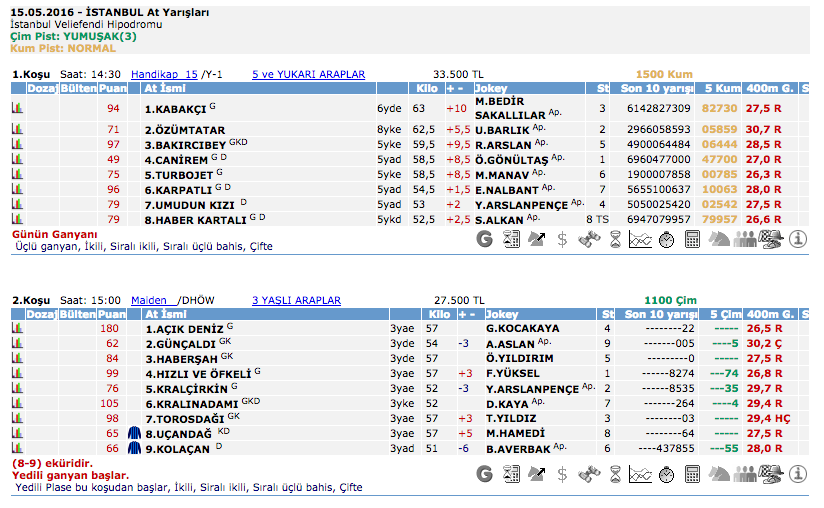Click bar chart icon beside 9.KOLAÇAN
Viewport: 824px width, 508px height.
[x=17, y=449]
